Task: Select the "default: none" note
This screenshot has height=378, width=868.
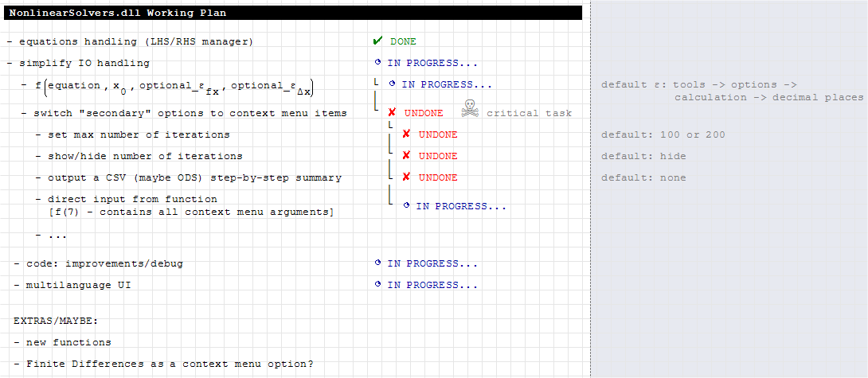Action: (643, 177)
